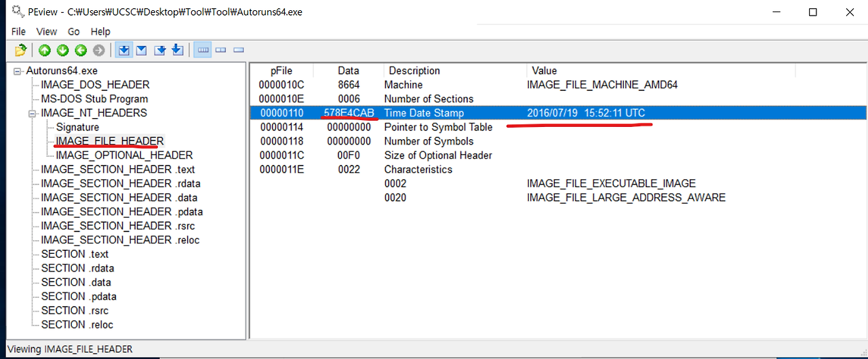Select IMAGE_SECTION_HEADER .data item

coord(119,197)
